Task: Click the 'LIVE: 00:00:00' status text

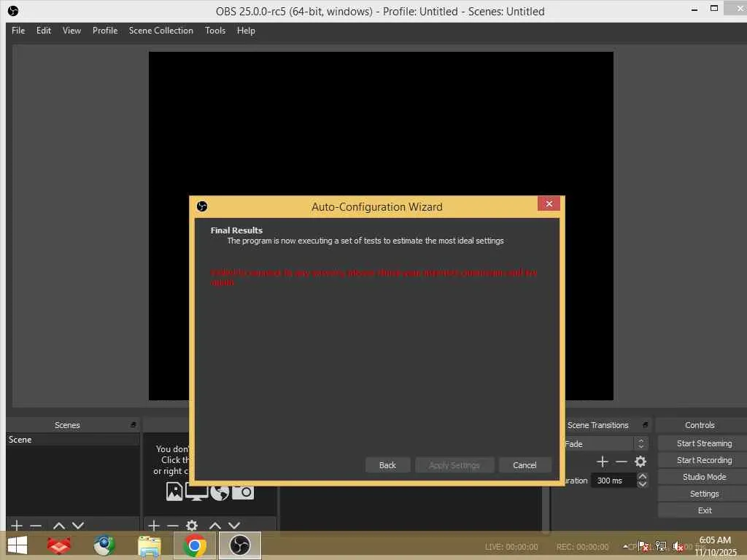Action: tap(511, 547)
